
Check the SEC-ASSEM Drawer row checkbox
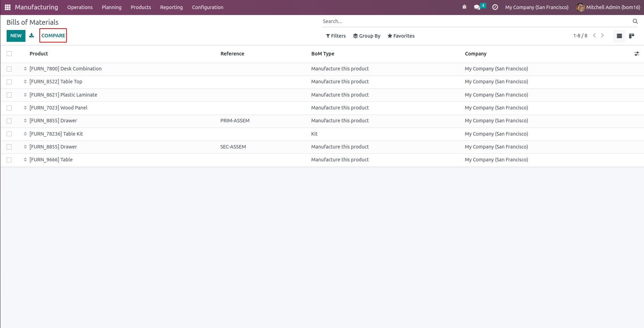[x=9, y=147]
